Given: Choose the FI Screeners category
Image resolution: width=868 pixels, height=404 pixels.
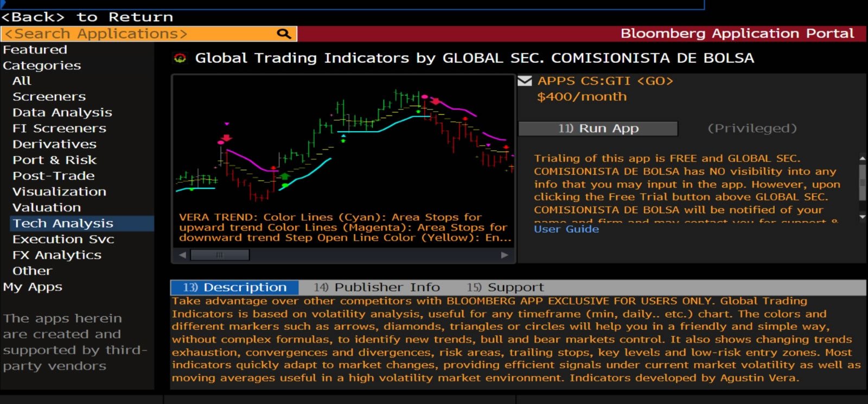Looking at the screenshot, I should tap(59, 128).
